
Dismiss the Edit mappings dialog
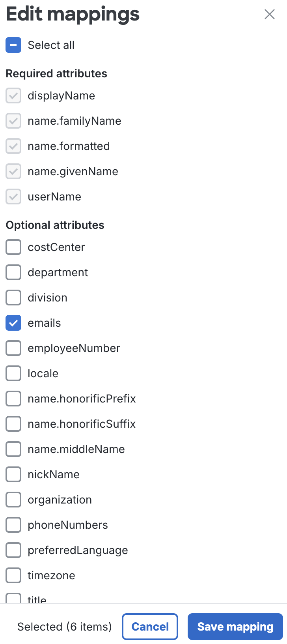(270, 14)
